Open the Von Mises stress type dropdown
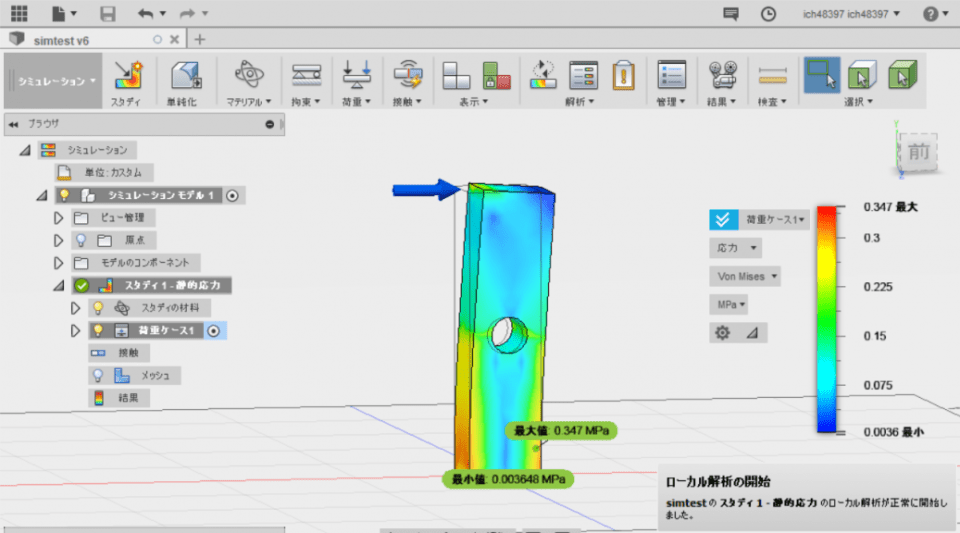The height and width of the screenshot is (533, 960). point(747,276)
